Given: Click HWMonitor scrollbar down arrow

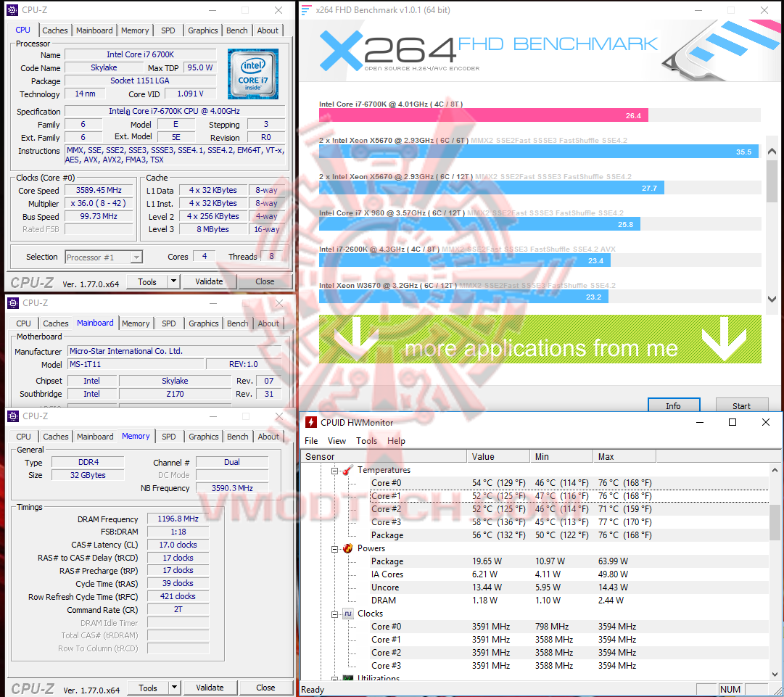Looking at the screenshot, I should 775,674.
